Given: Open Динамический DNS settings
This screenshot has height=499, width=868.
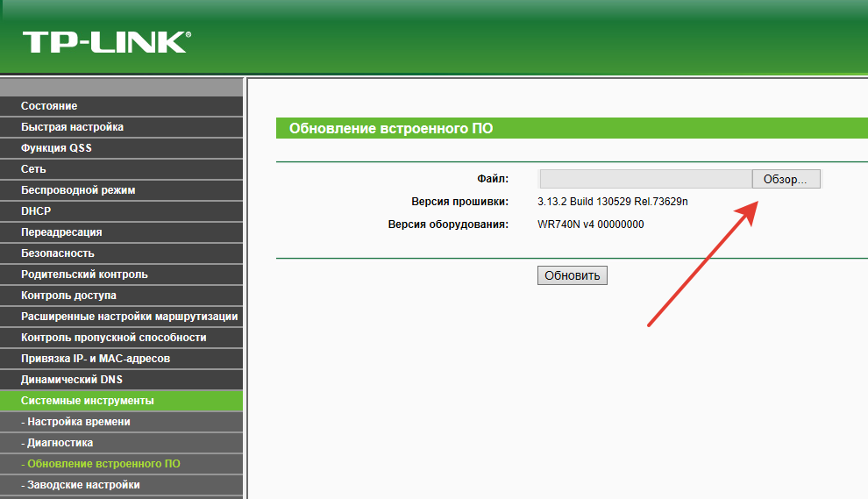Looking at the screenshot, I should [121, 380].
